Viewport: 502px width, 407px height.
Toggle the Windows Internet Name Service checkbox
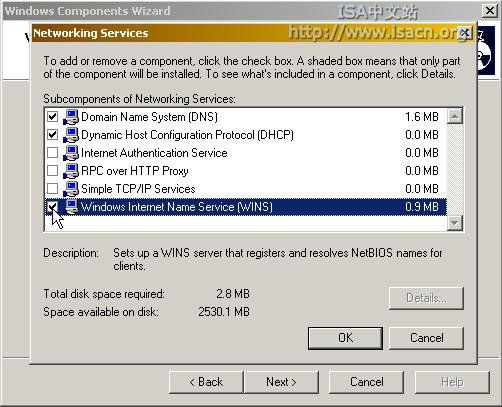(52, 207)
